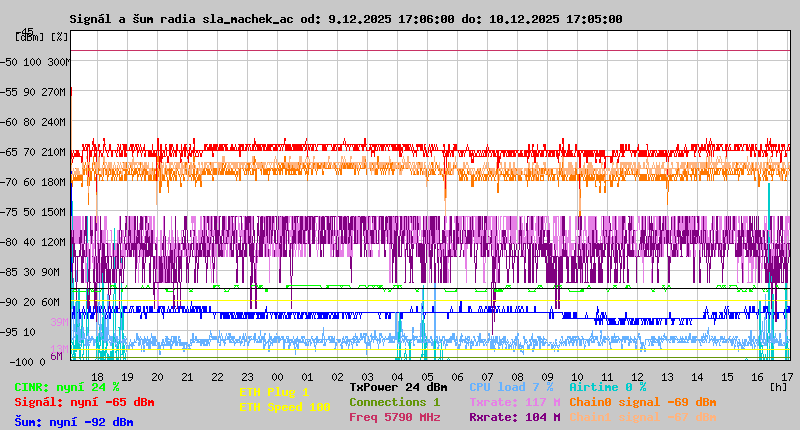Select the CINR legend entry
800x430 pixels.
click(x=67, y=386)
